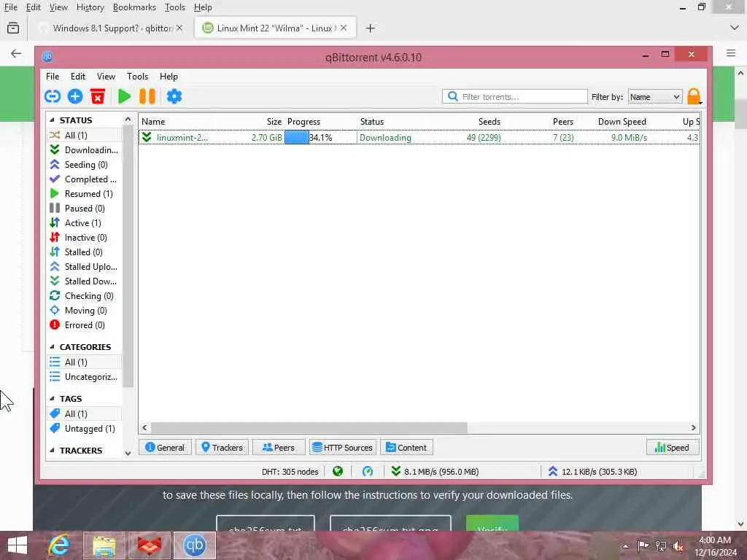Viewport: 747px width, 560px height.
Task: Click the green globe connection status icon
Action: click(x=338, y=472)
